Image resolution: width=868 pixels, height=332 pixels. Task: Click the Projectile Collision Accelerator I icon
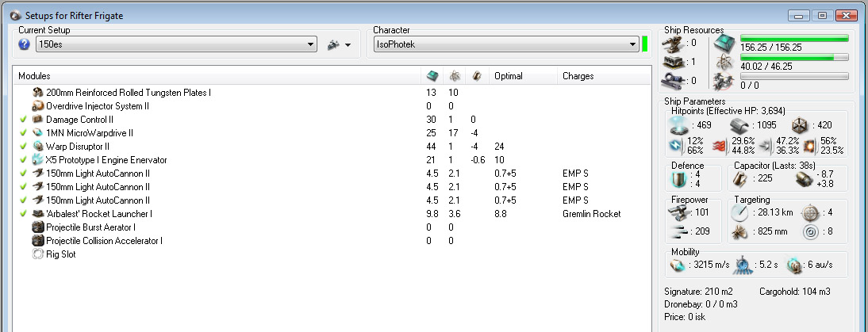pos(37,241)
